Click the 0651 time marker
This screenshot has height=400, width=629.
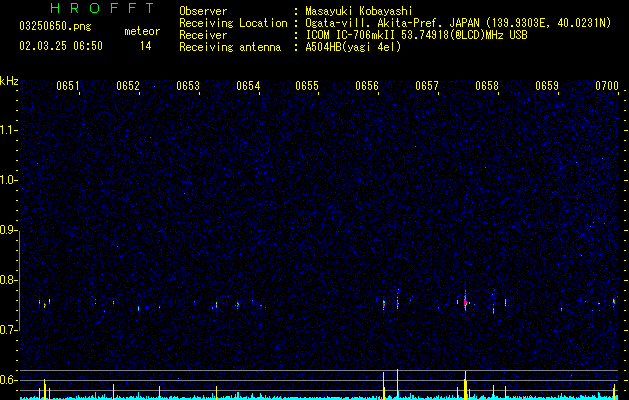(x=68, y=86)
